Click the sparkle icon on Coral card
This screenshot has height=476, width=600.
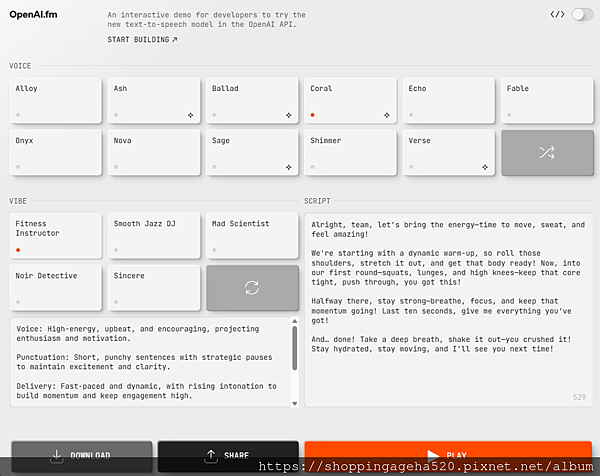click(x=387, y=115)
